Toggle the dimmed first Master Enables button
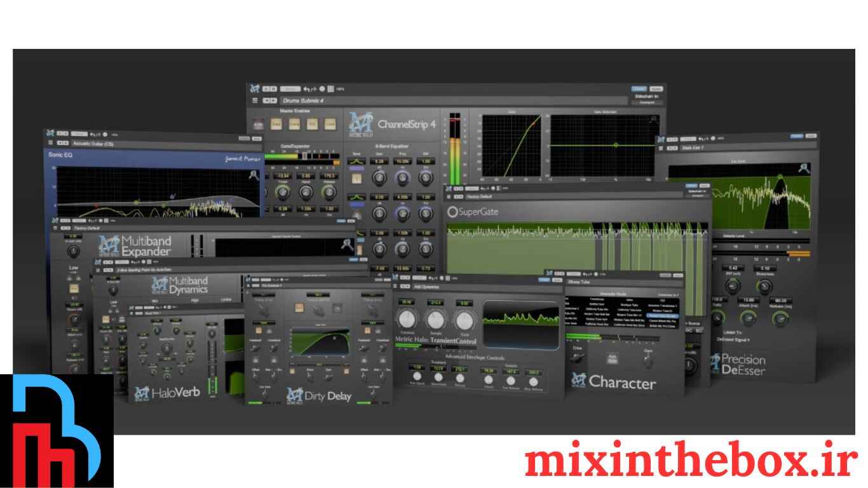868x488 pixels. [259, 125]
